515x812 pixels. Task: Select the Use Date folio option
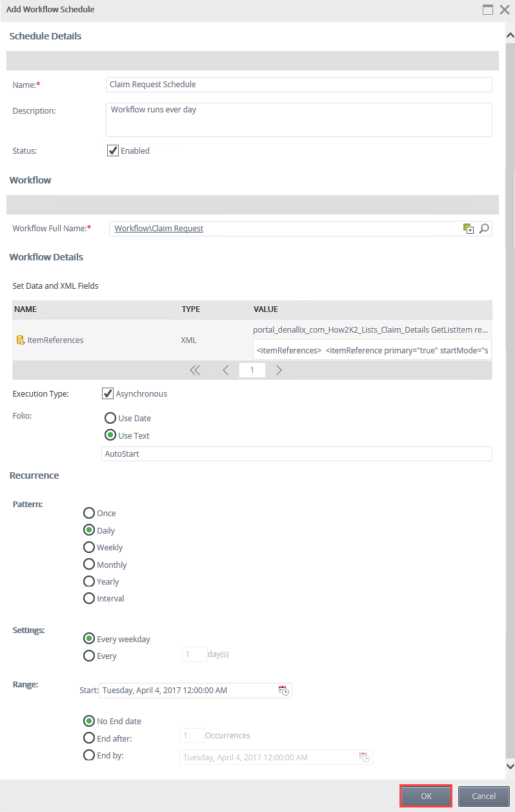pyautogui.click(x=110, y=418)
